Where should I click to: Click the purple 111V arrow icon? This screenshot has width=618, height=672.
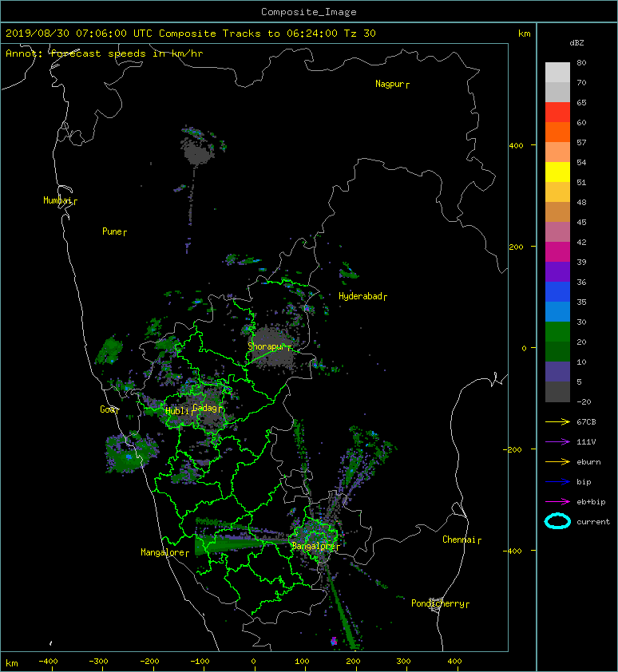pyautogui.click(x=557, y=442)
